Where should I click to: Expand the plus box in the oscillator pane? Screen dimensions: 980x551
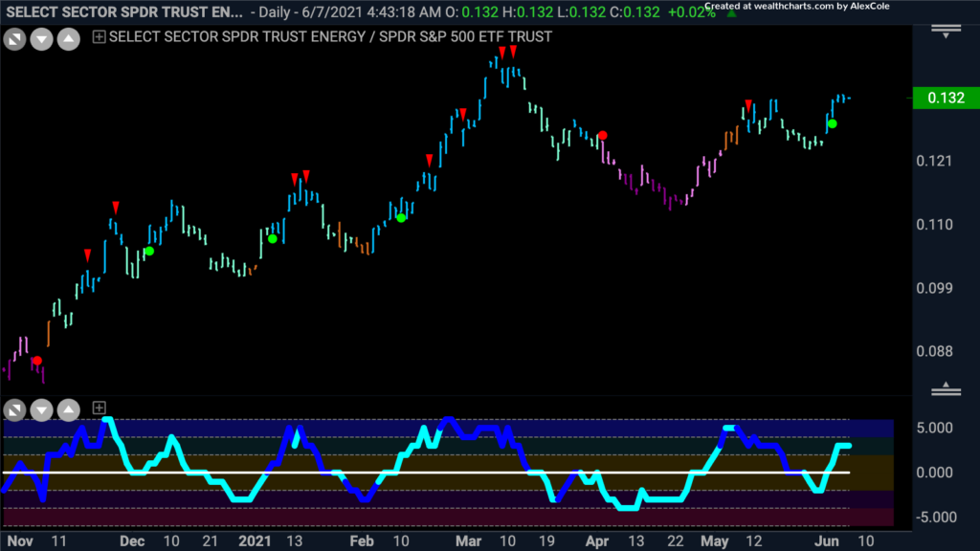(x=99, y=408)
